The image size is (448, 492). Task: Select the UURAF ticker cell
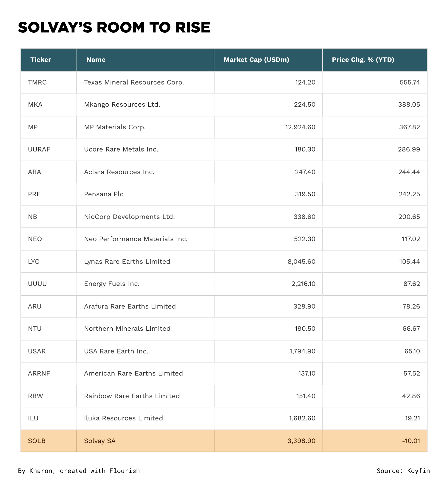39,149
